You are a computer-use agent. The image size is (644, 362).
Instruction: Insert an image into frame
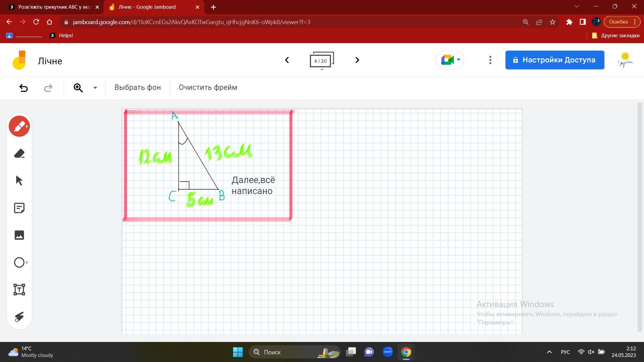pos(19,235)
